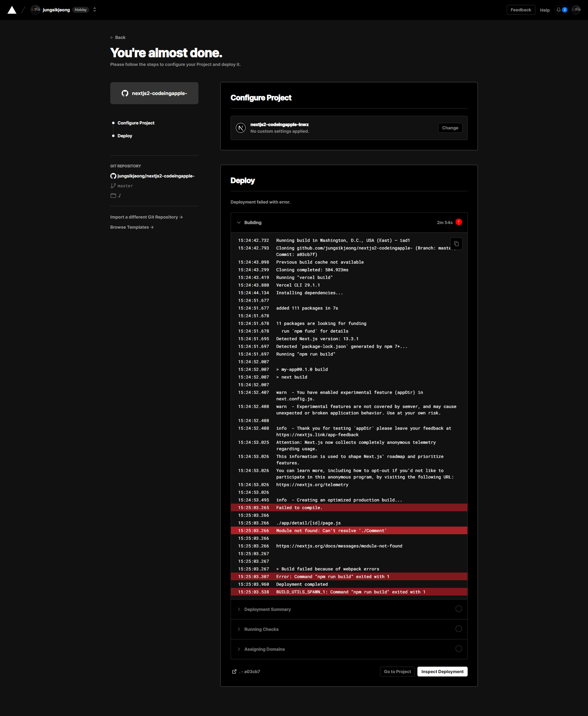The image size is (588, 716).
Task: Expand the Running Checks section
Action: pyautogui.click(x=349, y=629)
